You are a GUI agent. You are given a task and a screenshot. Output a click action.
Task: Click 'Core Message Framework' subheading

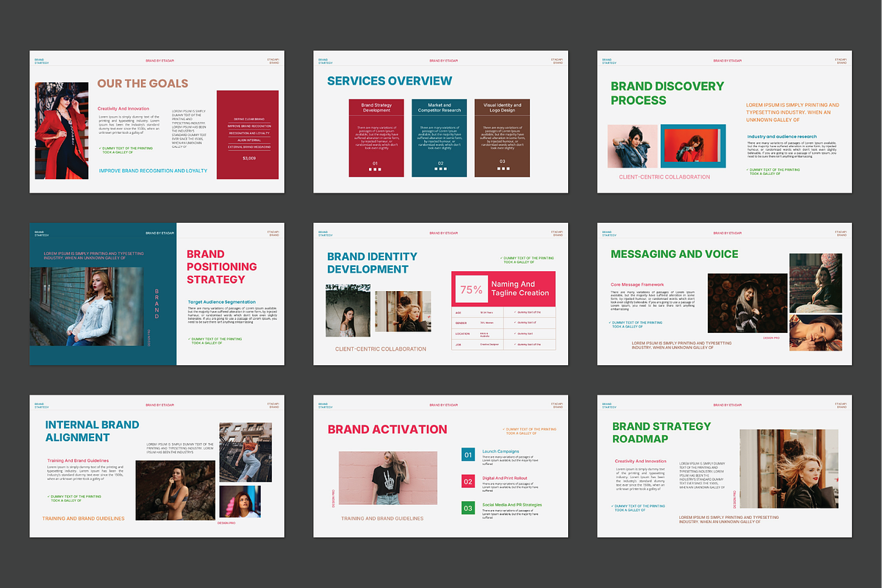pyautogui.click(x=637, y=284)
